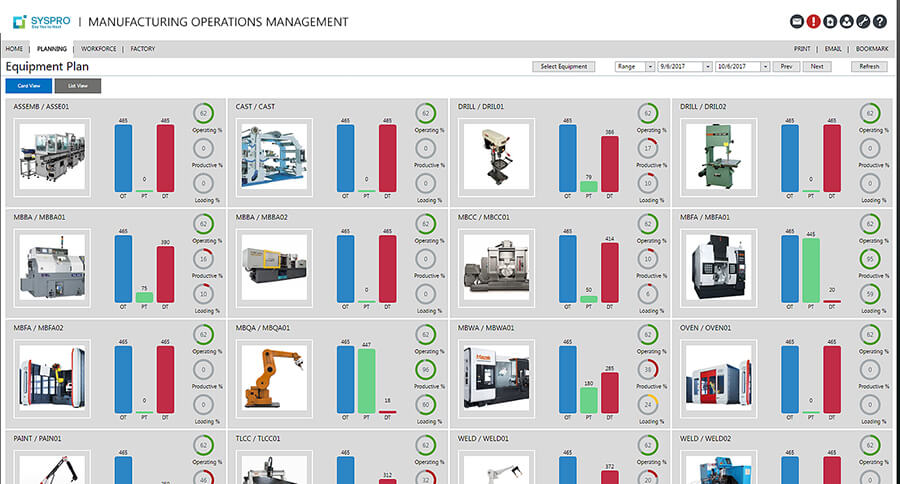Click Productive % gauge 38 on MBWA / MBWA01
Viewport: 900px width, 484px height.
(648, 369)
